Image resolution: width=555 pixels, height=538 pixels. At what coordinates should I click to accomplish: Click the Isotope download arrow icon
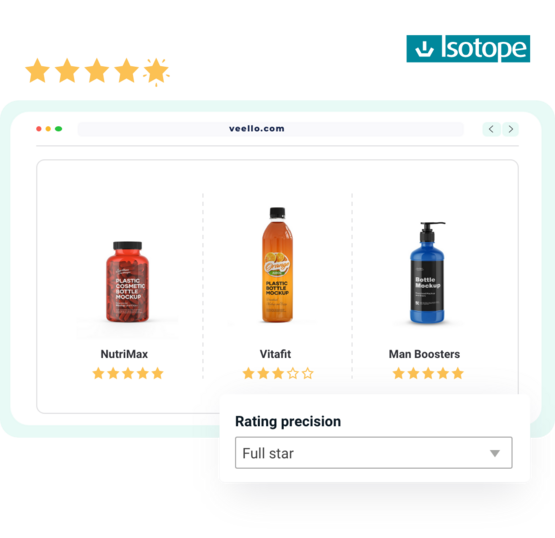pyautogui.click(x=424, y=49)
